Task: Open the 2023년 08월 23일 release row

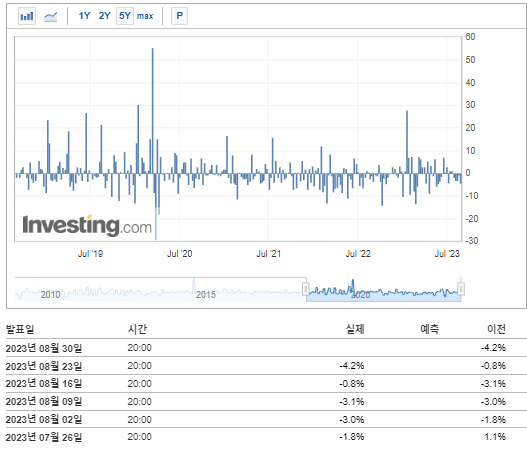Action: coord(266,366)
